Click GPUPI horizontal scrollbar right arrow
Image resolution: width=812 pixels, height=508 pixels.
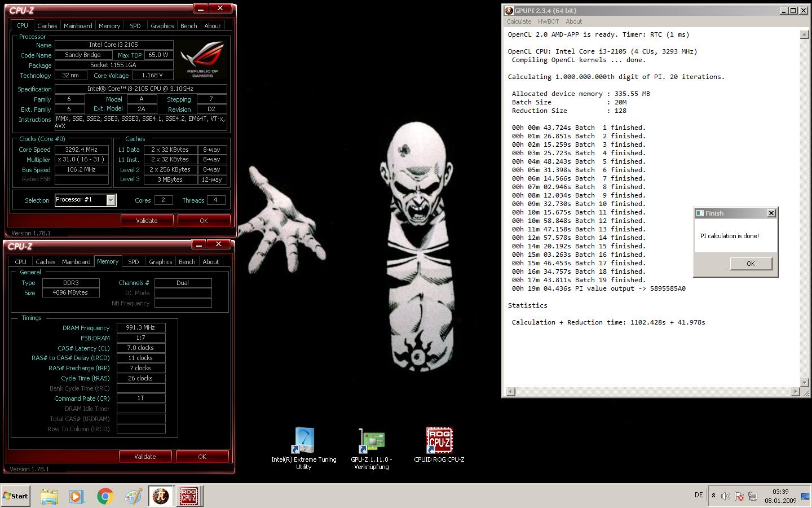pyautogui.click(x=796, y=391)
